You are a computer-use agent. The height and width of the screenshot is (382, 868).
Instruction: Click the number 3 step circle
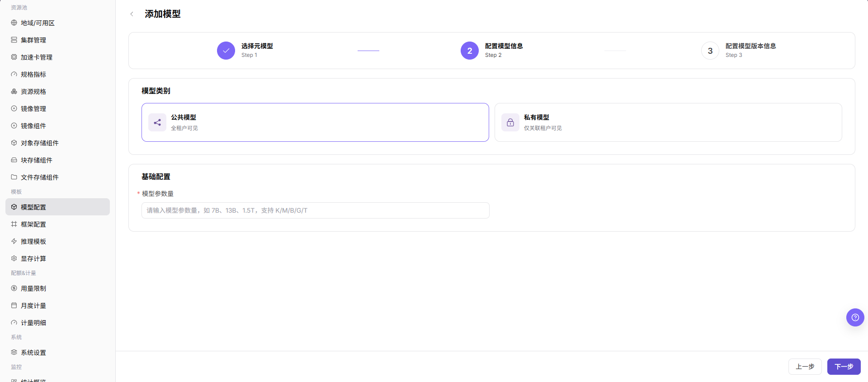point(710,51)
